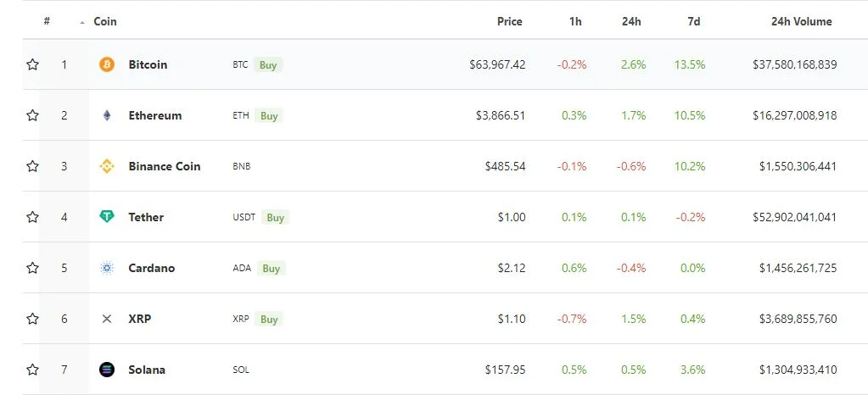Toggle the favorite star for Solana
This screenshot has height=395, width=868.
pos(32,370)
